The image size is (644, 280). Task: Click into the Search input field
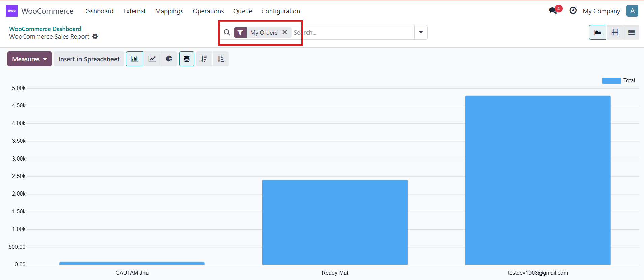pyautogui.click(x=353, y=32)
